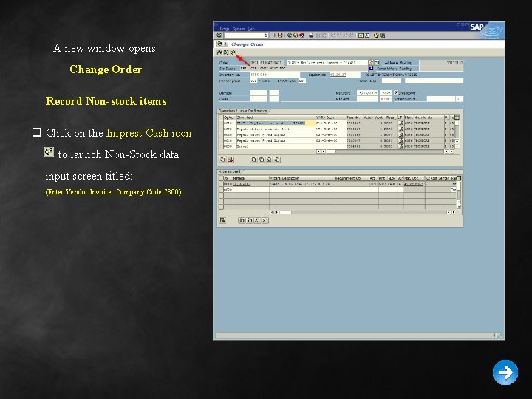
Task: Click the blue next-slide arrow button
Action: [x=505, y=372]
